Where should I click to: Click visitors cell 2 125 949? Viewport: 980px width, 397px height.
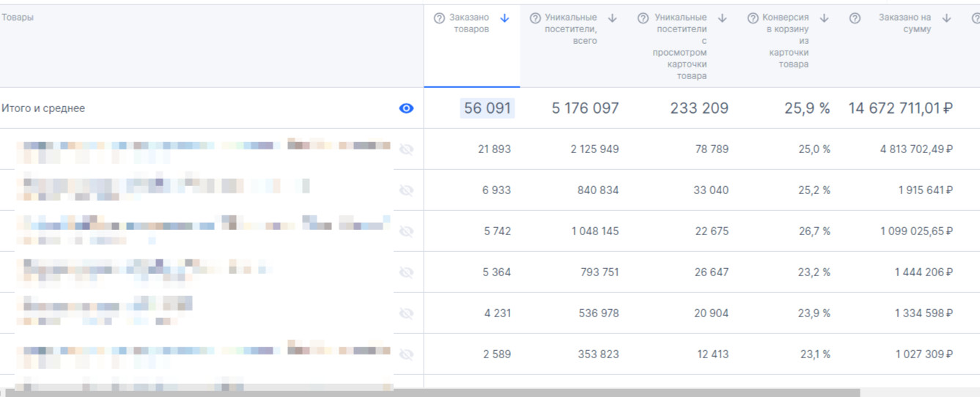coord(594,149)
